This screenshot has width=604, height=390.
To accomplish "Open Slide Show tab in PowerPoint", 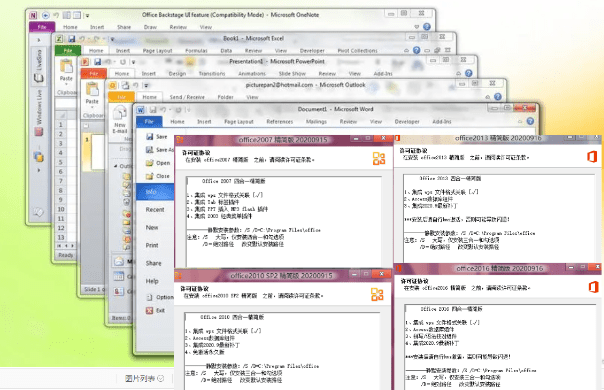I will point(292,74).
